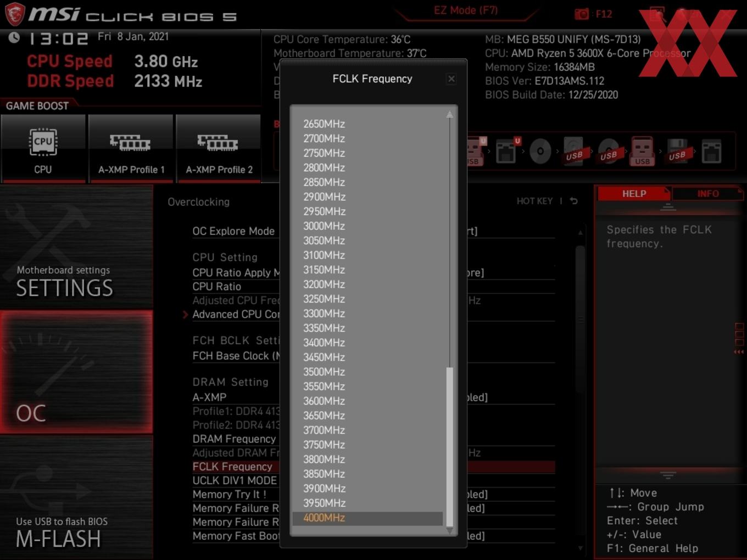
Task: Click the FCLK list scrollbar up arrow
Action: (449, 114)
